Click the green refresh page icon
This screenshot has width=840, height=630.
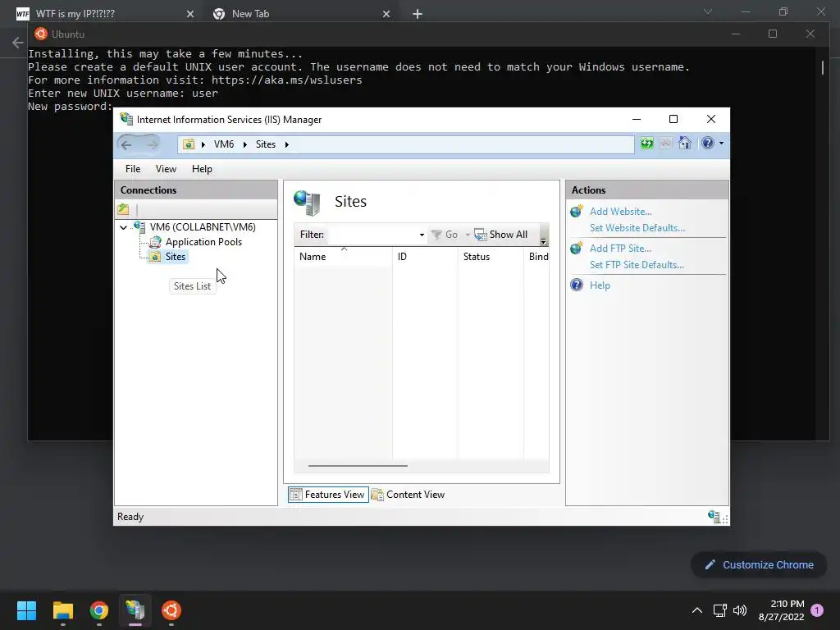tap(647, 143)
